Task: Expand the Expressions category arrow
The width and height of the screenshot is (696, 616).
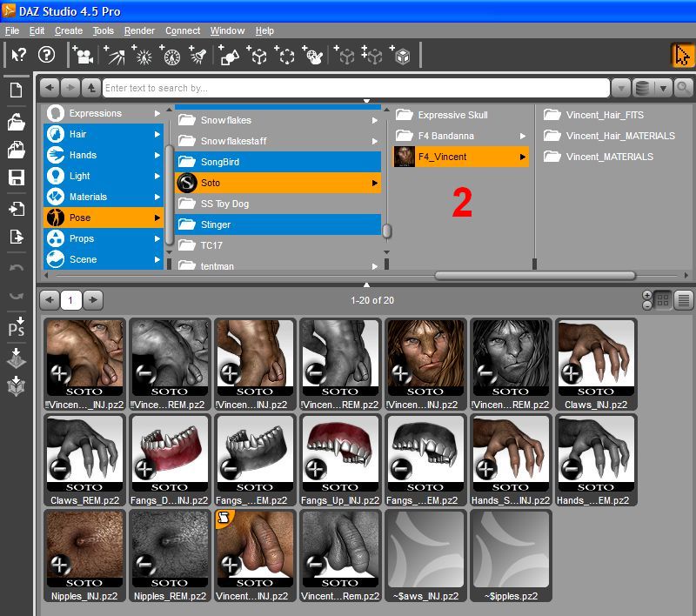Action: 157,114
